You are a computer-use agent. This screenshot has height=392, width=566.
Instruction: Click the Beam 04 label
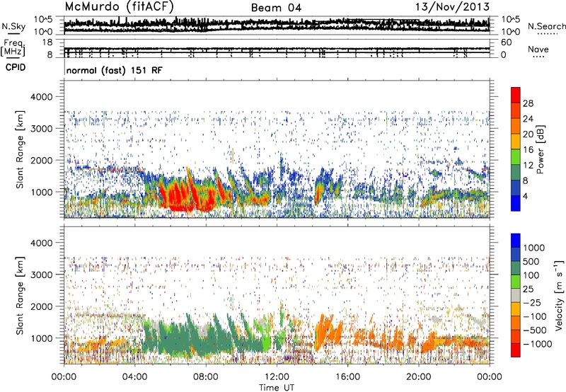[276, 8]
